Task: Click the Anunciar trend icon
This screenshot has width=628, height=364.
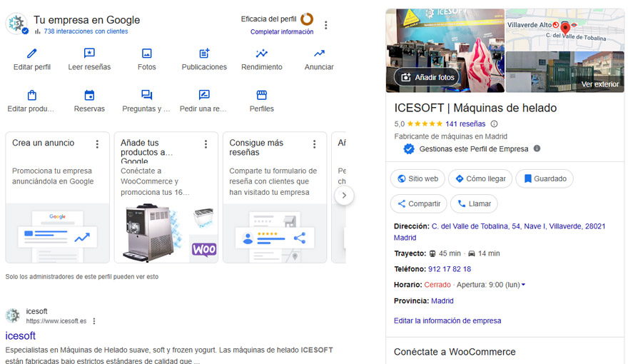Action: click(x=319, y=54)
